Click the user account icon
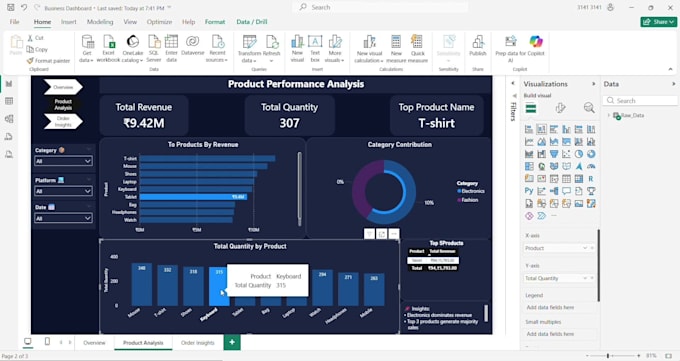680x361 pixels. pyautogui.click(x=611, y=7)
